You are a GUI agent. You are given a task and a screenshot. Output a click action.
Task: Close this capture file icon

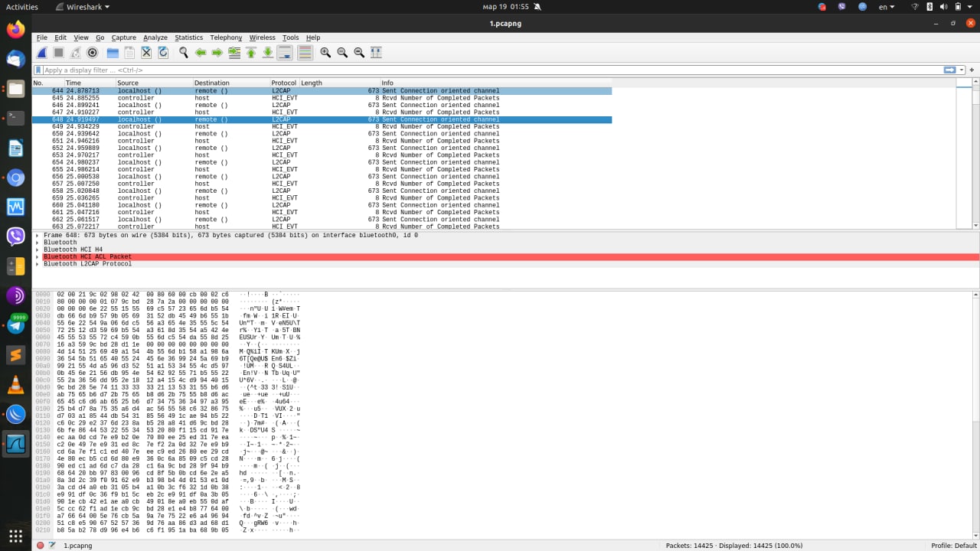pos(146,53)
